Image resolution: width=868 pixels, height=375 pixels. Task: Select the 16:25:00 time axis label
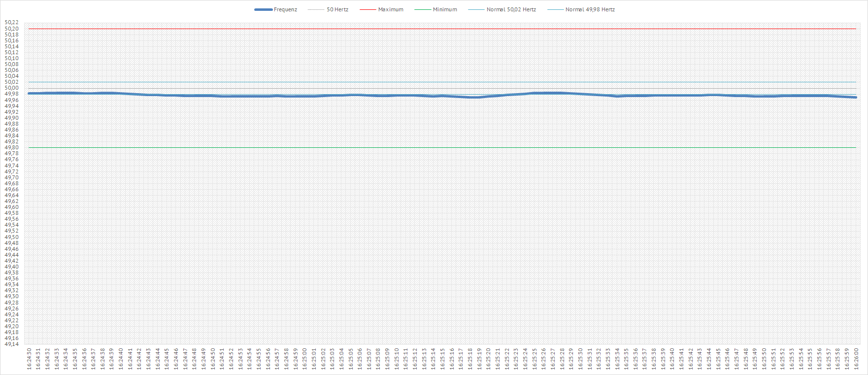click(305, 358)
